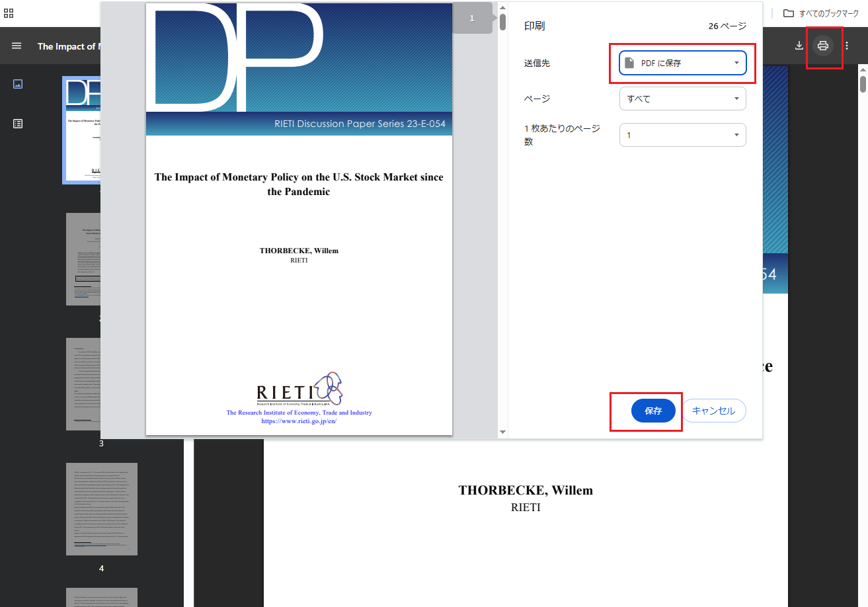The image size is (868, 607).
Task: Toggle the hamburger sidebar menu icon
Action: tap(17, 46)
